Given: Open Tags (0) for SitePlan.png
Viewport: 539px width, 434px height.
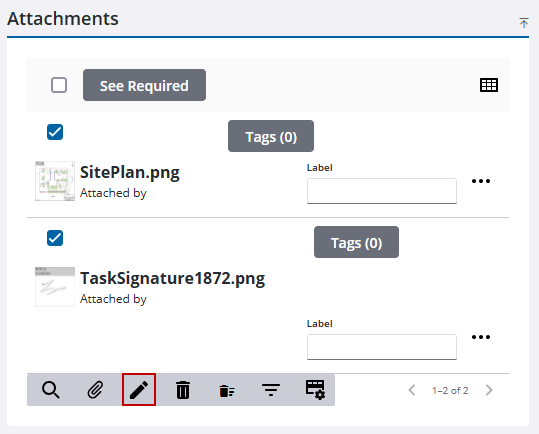Looking at the screenshot, I should tap(271, 136).
